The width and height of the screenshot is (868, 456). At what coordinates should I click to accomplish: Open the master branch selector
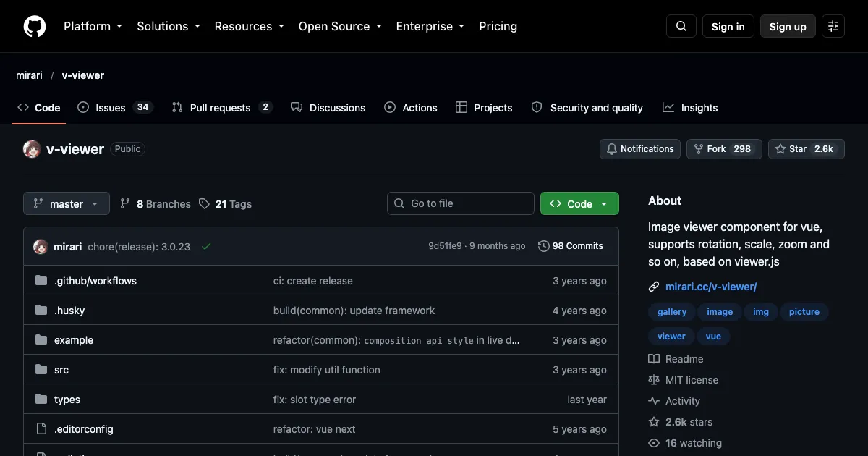point(67,204)
